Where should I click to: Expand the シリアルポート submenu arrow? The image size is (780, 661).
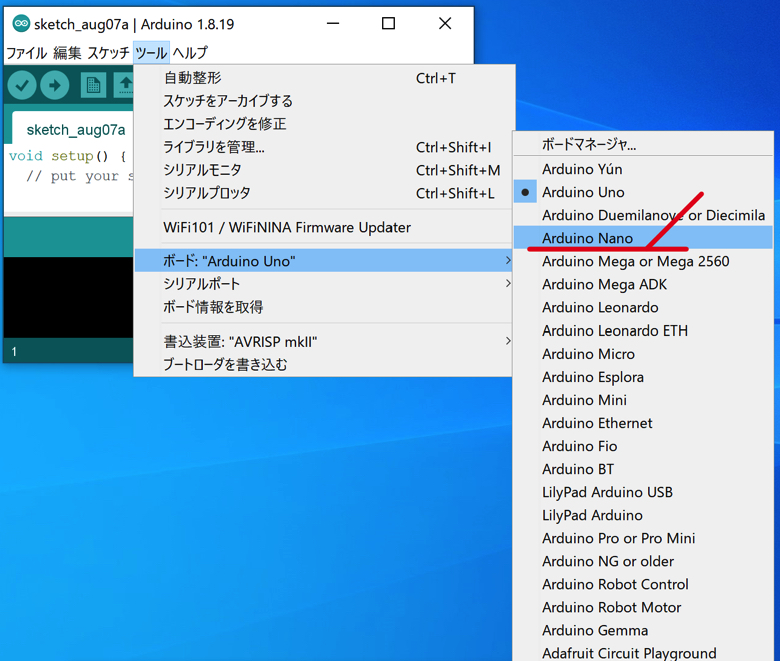pos(507,283)
